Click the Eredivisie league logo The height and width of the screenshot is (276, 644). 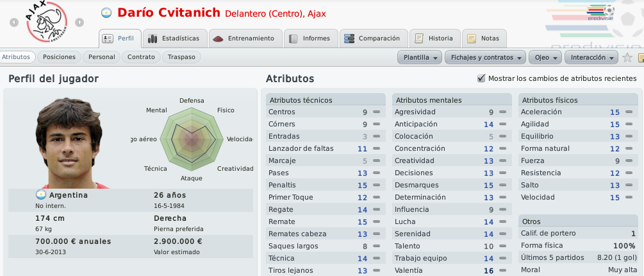tap(600, 13)
